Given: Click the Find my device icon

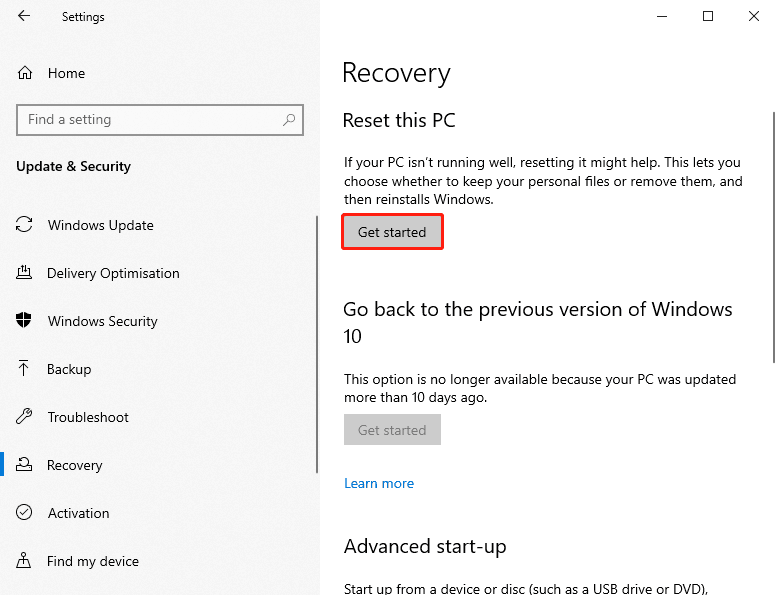Looking at the screenshot, I should (x=24, y=561).
